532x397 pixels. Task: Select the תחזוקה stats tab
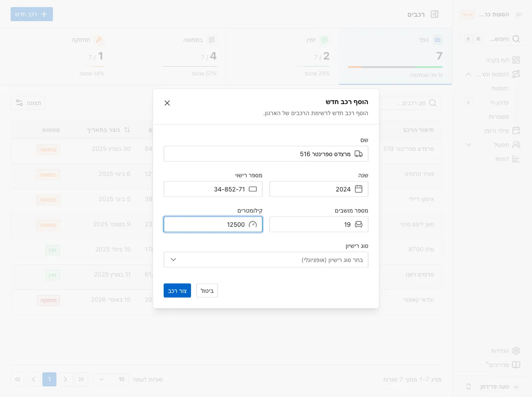click(57, 56)
